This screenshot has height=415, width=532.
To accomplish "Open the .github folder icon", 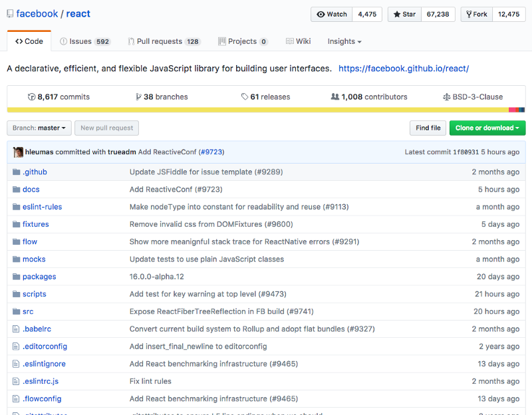I will 17,172.
